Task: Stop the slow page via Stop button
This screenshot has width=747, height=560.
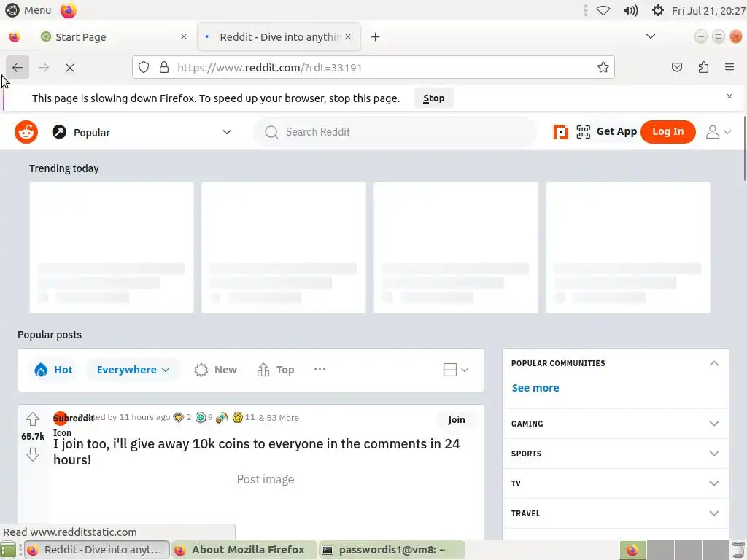Action: [x=433, y=98]
